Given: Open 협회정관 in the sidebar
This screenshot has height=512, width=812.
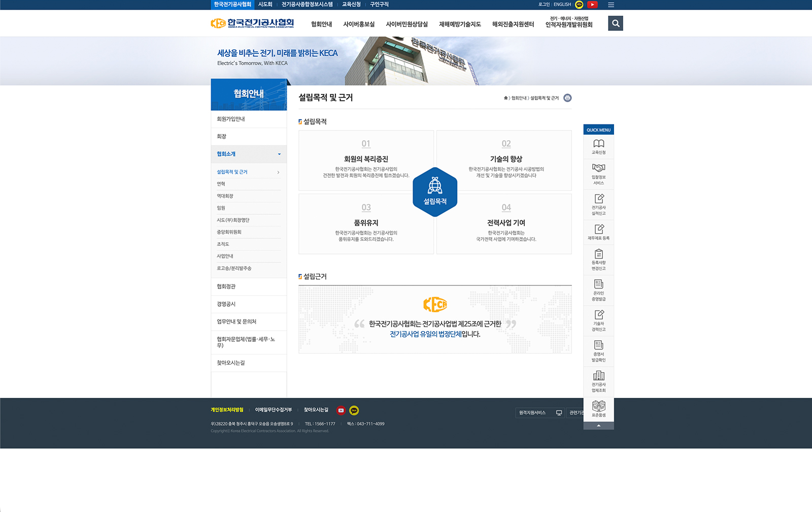Looking at the screenshot, I should click(249, 286).
